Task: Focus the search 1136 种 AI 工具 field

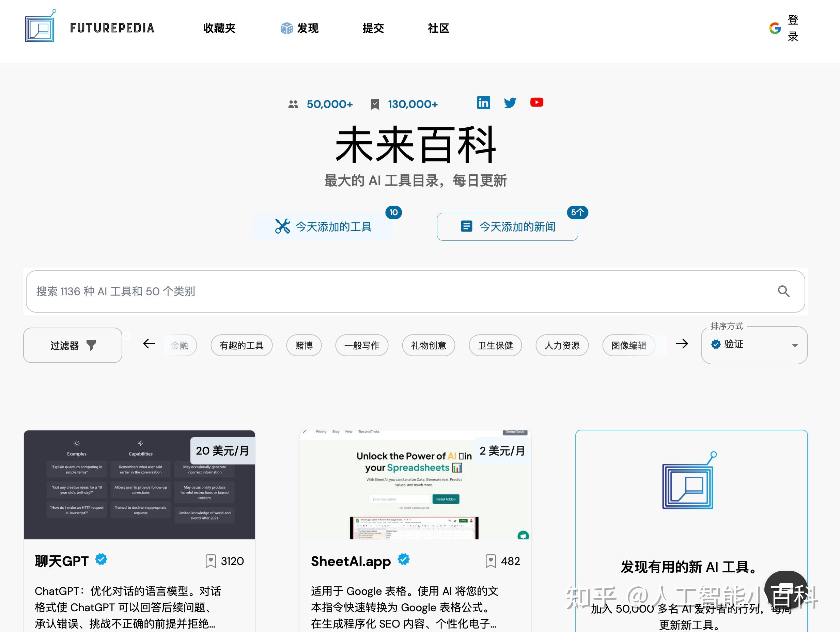Action: coord(416,291)
